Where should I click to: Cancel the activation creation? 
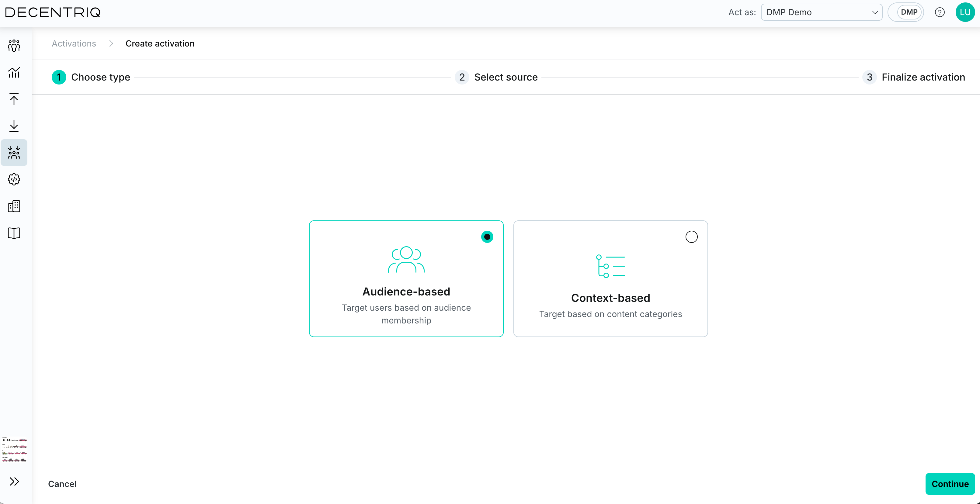(x=62, y=484)
